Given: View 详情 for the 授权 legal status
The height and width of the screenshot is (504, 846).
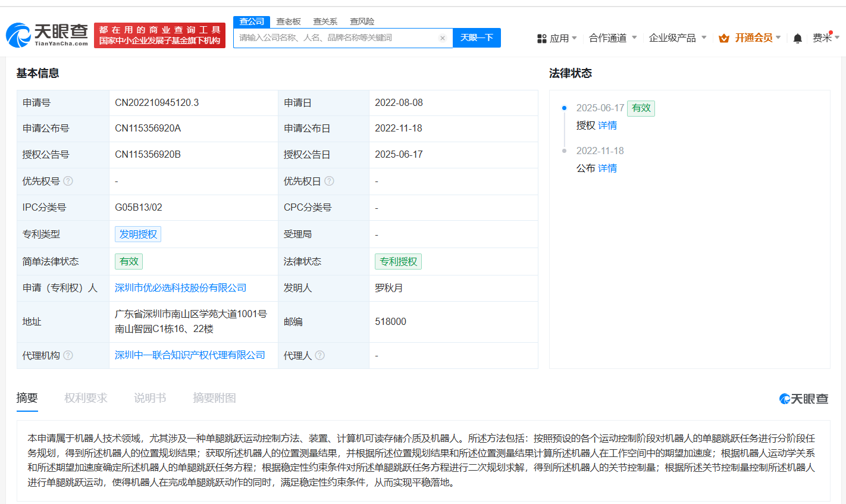Looking at the screenshot, I should [x=607, y=126].
